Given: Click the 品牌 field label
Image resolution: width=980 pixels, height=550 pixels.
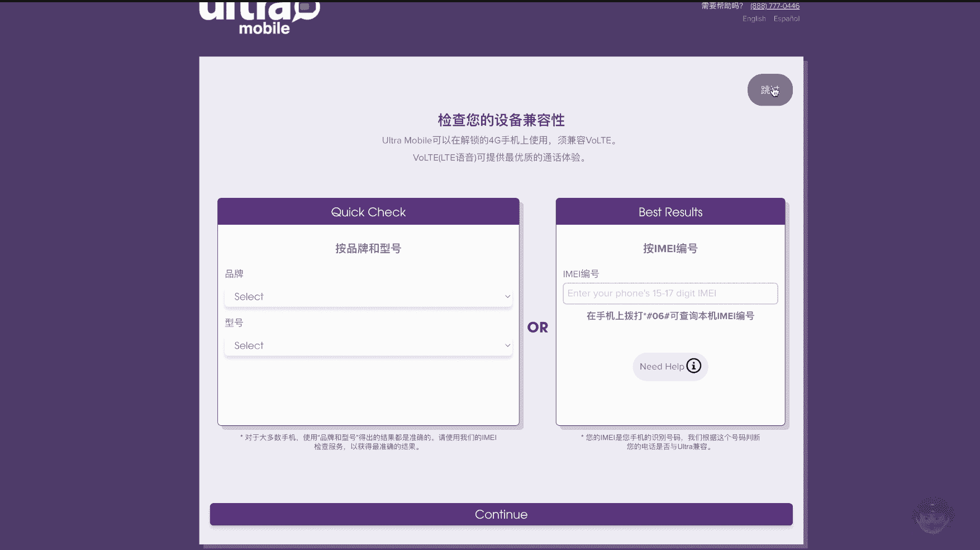Looking at the screenshot, I should click(234, 274).
